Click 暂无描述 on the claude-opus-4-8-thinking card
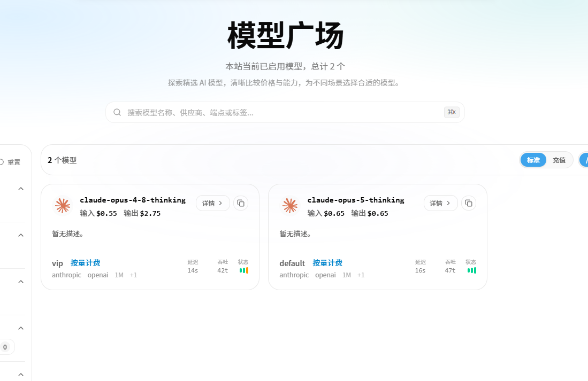Viewport: 588px width, 381px height. point(68,234)
